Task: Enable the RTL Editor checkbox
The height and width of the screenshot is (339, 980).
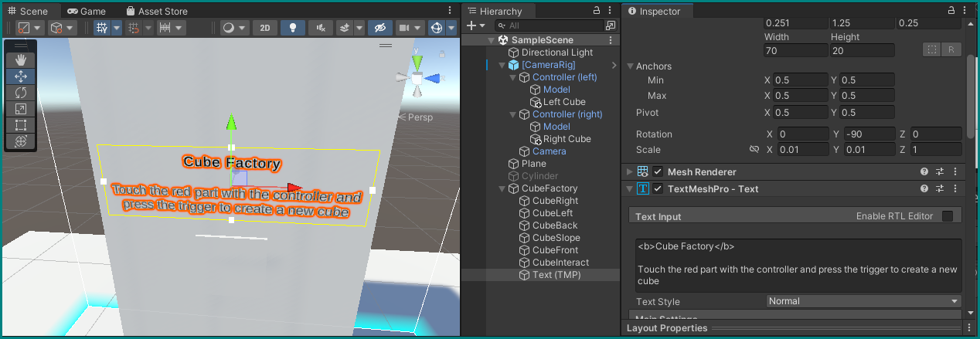Action: coord(947,216)
